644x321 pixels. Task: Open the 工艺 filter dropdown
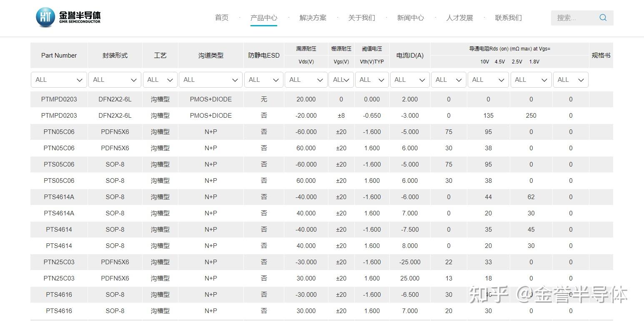point(160,80)
